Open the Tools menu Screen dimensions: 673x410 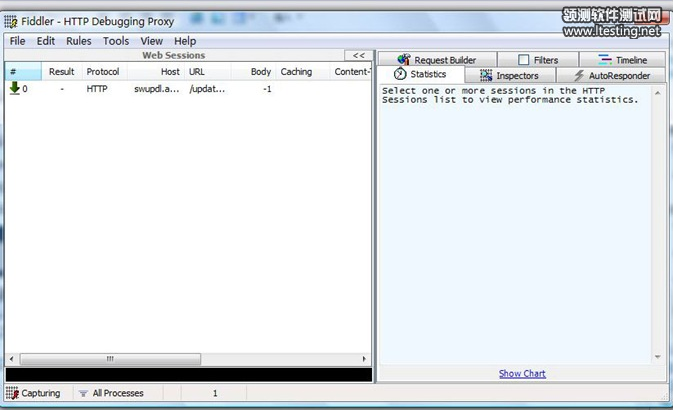[116, 41]
